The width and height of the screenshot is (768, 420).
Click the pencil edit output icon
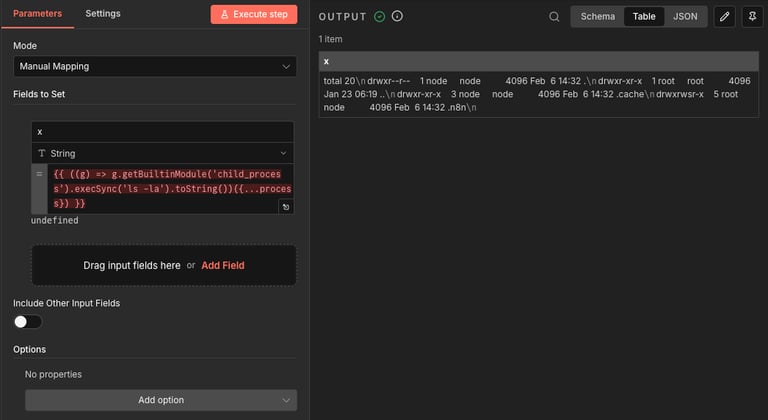724,17
